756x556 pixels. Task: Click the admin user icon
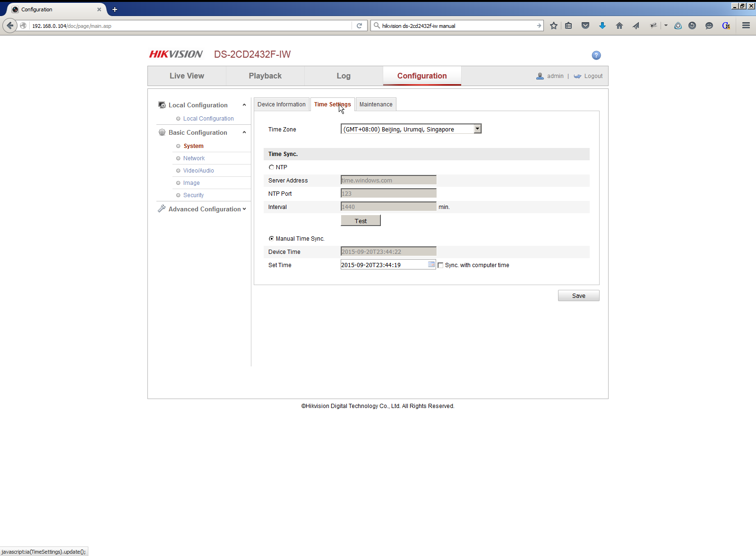[540, 76]
